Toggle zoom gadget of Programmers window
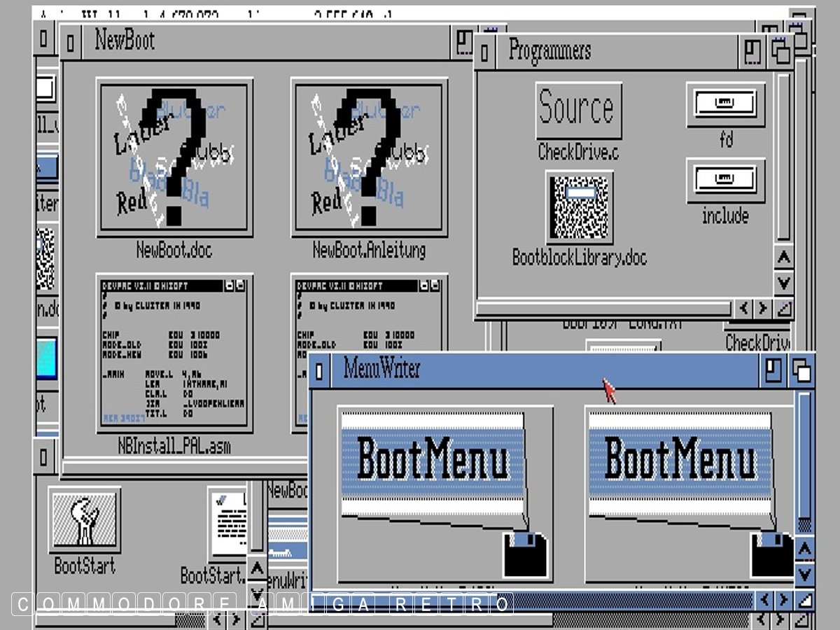The width and height of the screenshot is (840, 630). (x=752, y=52)
